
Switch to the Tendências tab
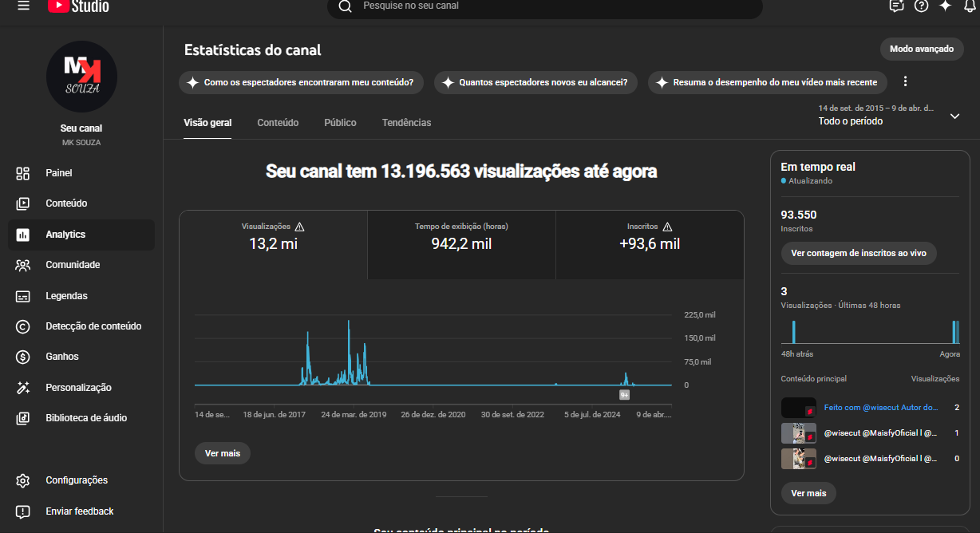(406, 123)
